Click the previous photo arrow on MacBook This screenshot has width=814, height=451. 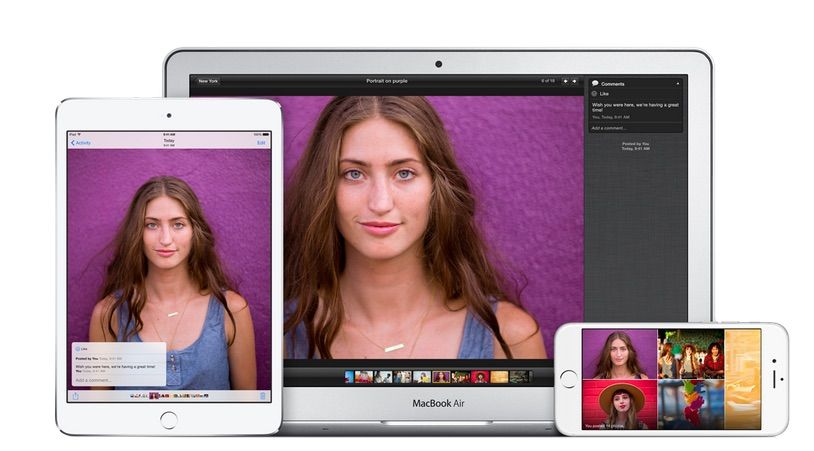tap(566, 81)
